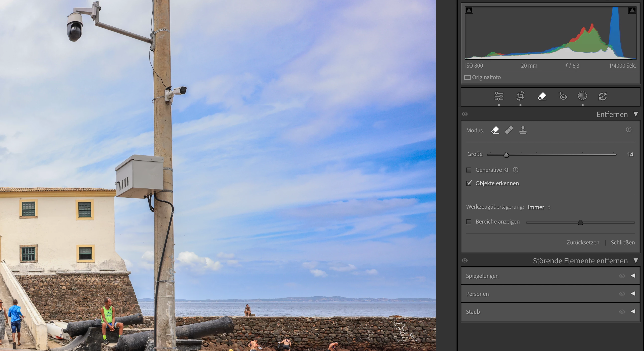Open the Edit sliders tool icon
The height and width of the screenshot is (351, 644).
pos(499,96)
